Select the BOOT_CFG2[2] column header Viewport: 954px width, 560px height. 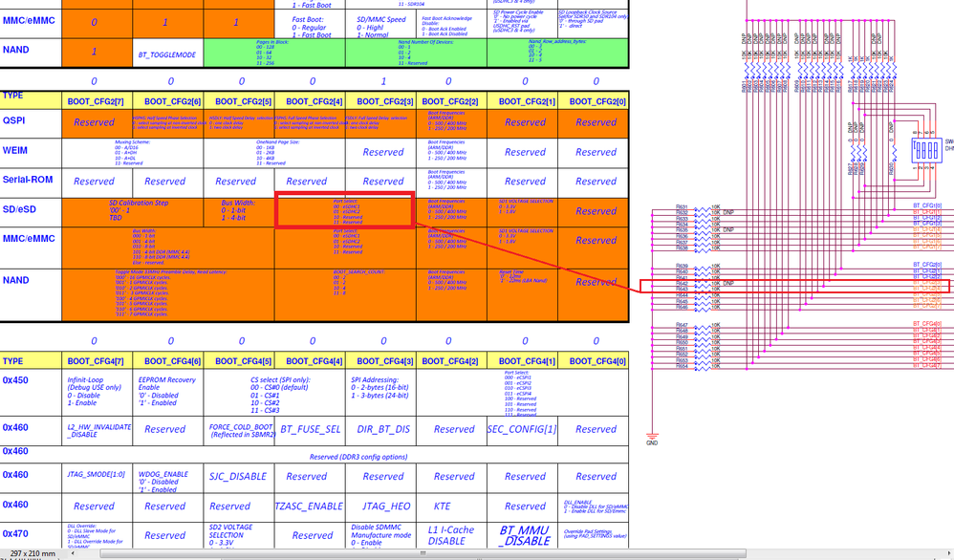pos(451,101)
